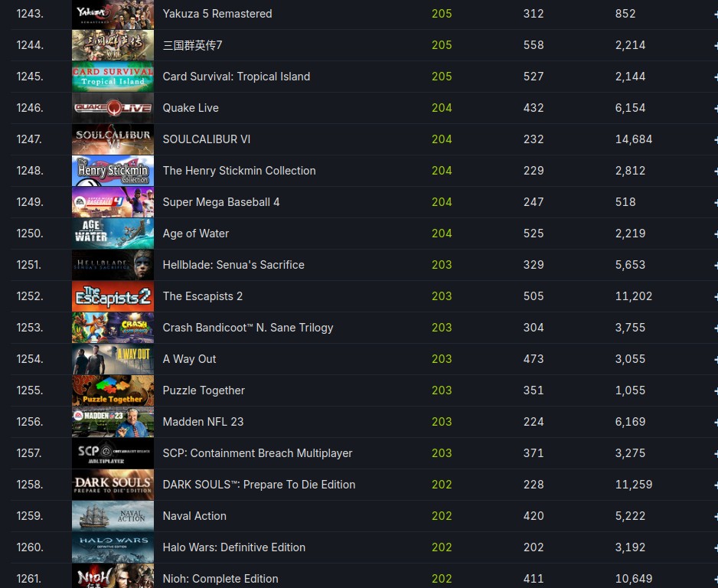Click the Crash Bandicoot thumbnail
Screen dimensions: 718x588
113,328
